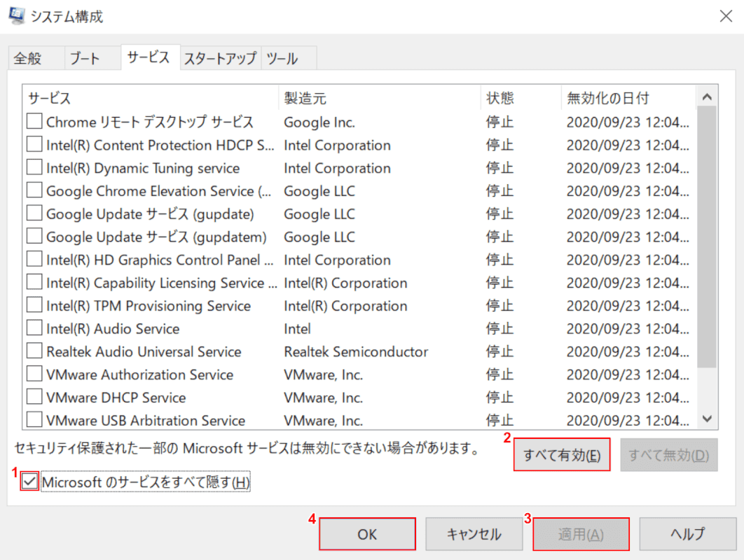Image resolution: width=744 pixels, height=560 pixels.
Task: Click 停止 status in VMware DHCP Service row
Action: [500, 398]
